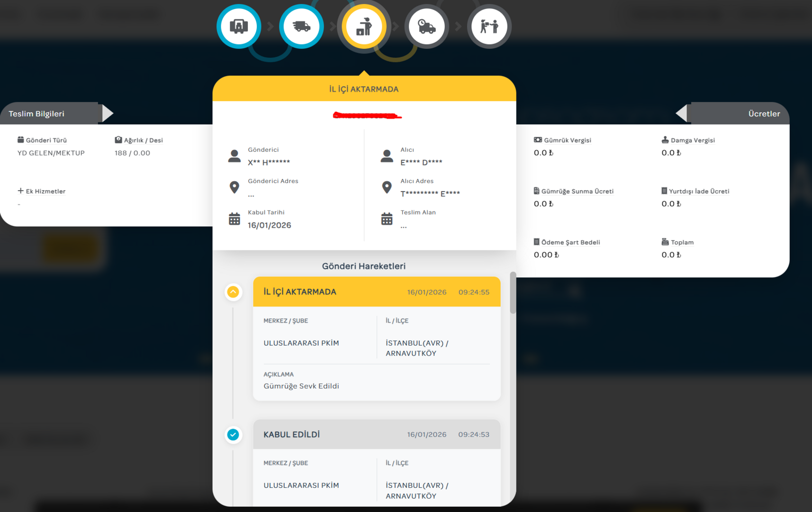Click the 09:24:53 timestamp
Image resolution: width=812 pixels, height=512 pixels.
tap(474, 434)
